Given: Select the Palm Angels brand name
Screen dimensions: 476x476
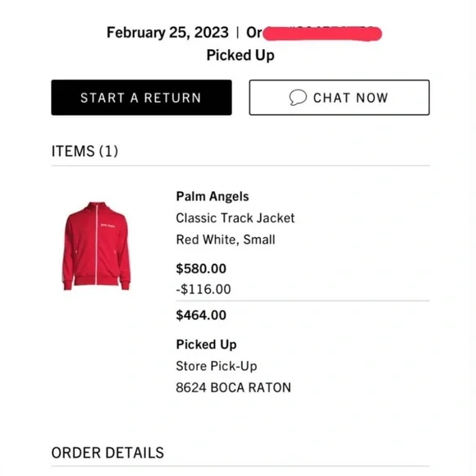Looking at the screenshot, I should tap(213, 196).
